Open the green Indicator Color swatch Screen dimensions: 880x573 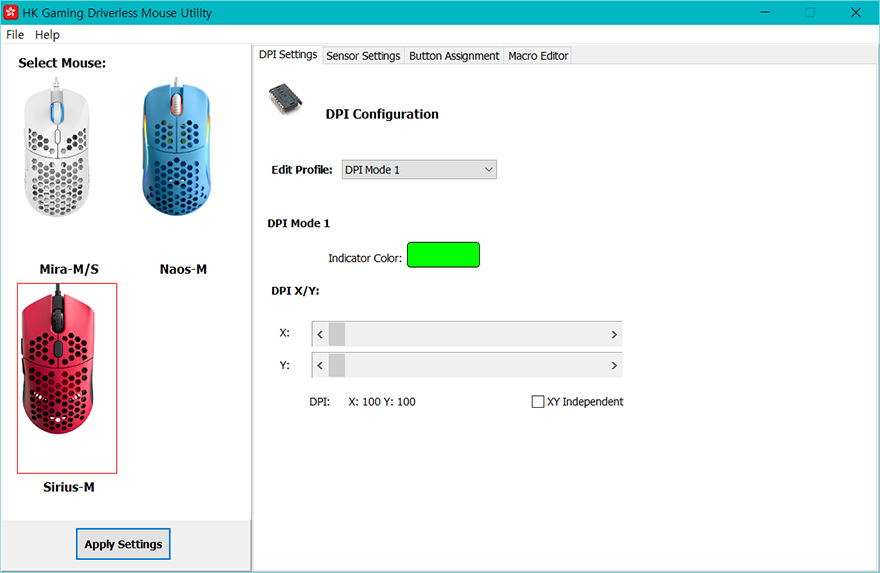tap(443, 255)
